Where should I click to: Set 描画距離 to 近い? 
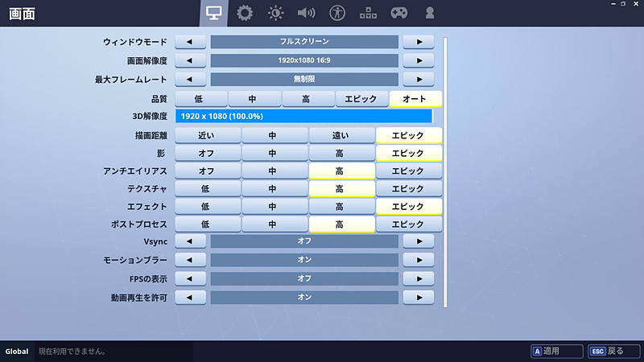click(x=208, y=135)
